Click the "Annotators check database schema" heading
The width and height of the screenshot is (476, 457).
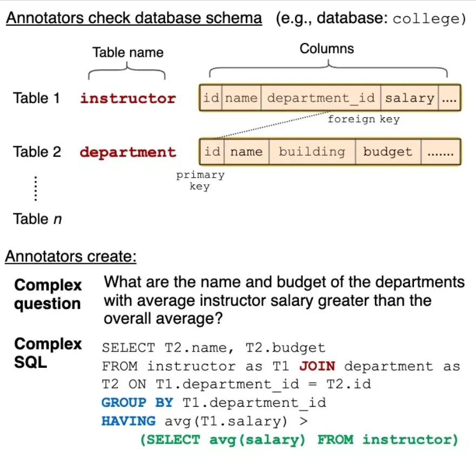(x=133, y=19)
